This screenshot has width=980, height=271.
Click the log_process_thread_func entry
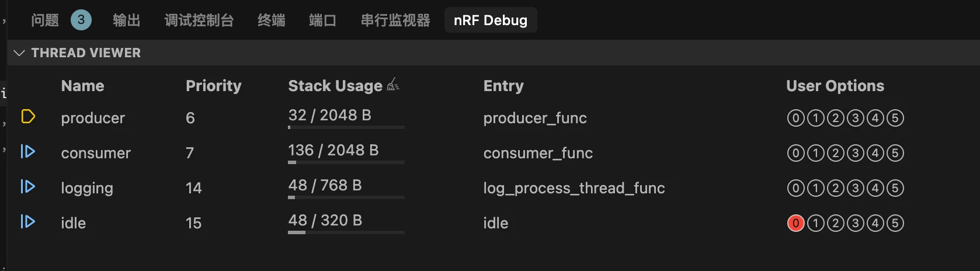coord(574,188)
